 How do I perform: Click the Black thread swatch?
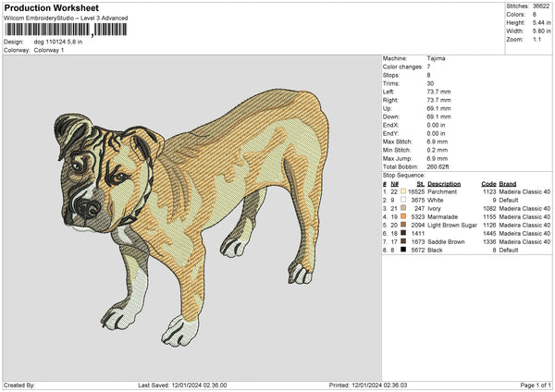(x=402, y=250)
